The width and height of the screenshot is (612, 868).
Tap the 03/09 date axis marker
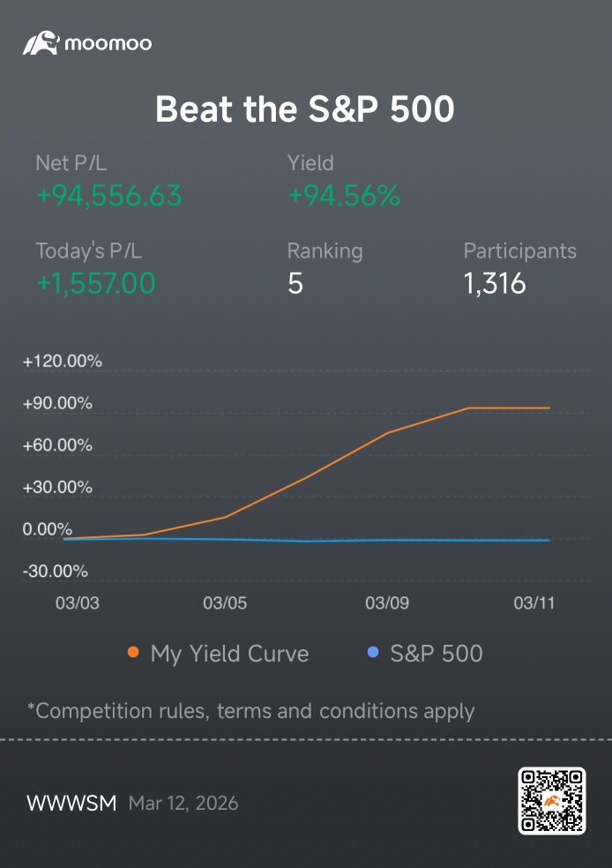click(x=387, y=602)
